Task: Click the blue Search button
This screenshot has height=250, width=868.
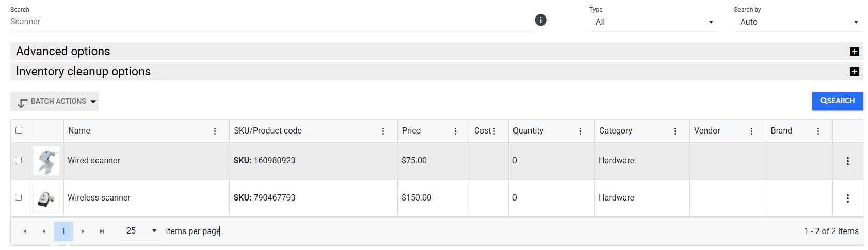Action: (x=838, y=101)
